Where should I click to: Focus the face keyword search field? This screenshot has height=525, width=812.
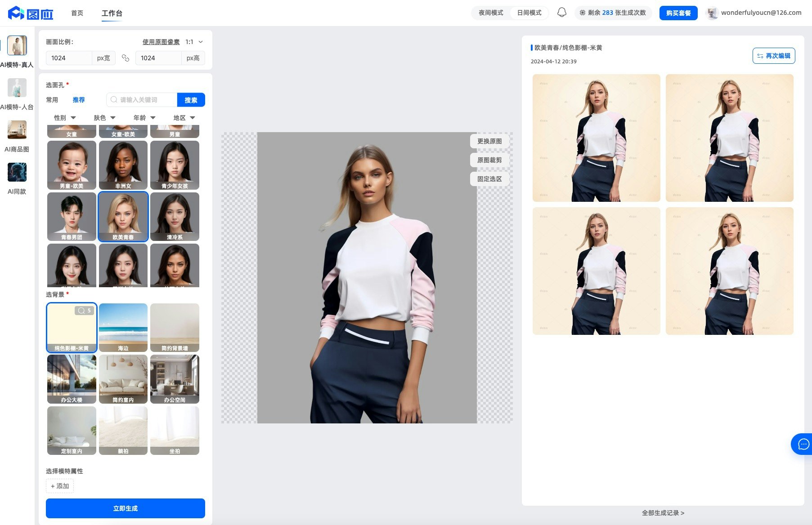(142, 100)
